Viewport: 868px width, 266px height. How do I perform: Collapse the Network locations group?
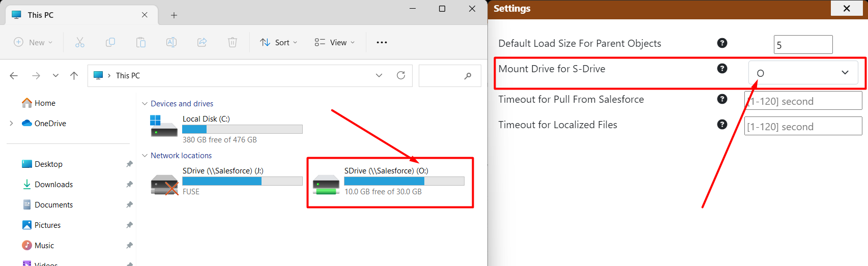point(144,156)
